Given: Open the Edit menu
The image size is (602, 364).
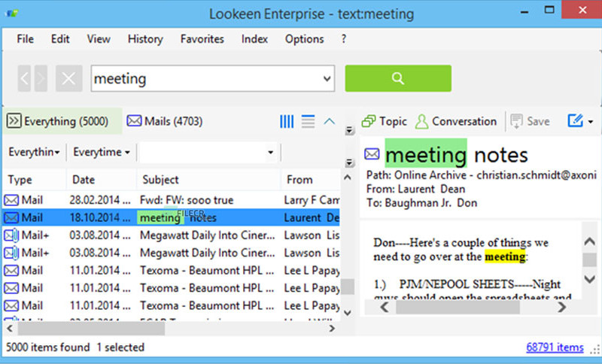Looking at the screenshot, I should [x=60, y=39].
